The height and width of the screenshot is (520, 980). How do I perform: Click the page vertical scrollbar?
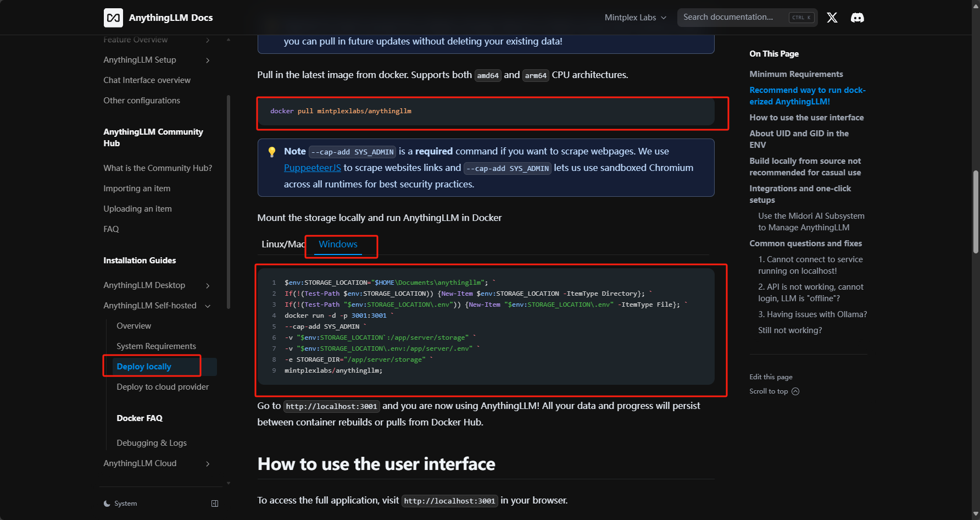(x=976, y=212)
